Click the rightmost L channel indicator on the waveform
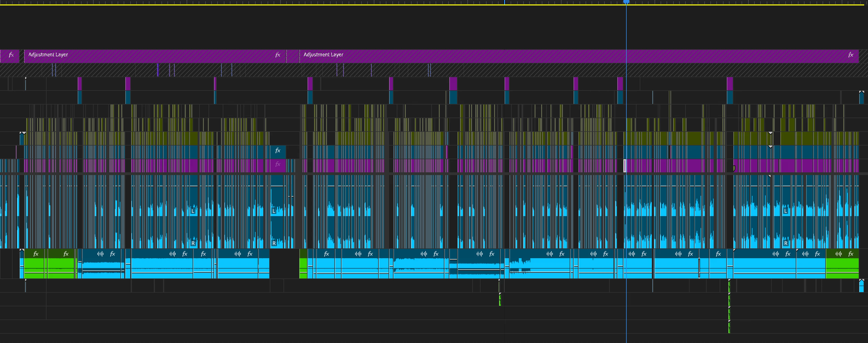868x343 pixels. click(x=785, y=211)
